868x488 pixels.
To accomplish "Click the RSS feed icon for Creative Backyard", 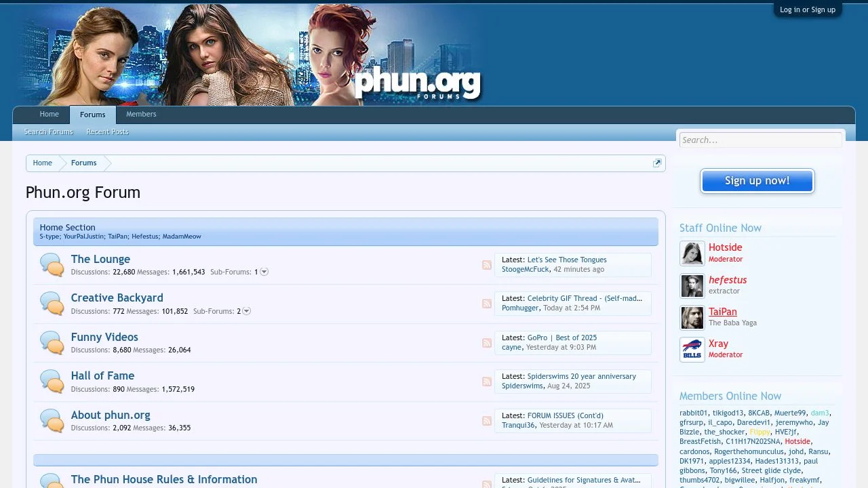I will click(486, 304).
